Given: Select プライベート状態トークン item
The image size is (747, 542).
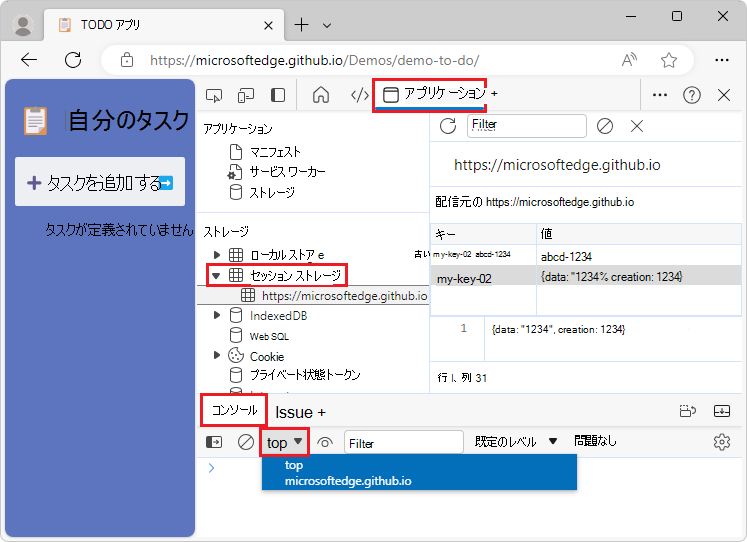Looking at the screenshot, I should 295,375.
